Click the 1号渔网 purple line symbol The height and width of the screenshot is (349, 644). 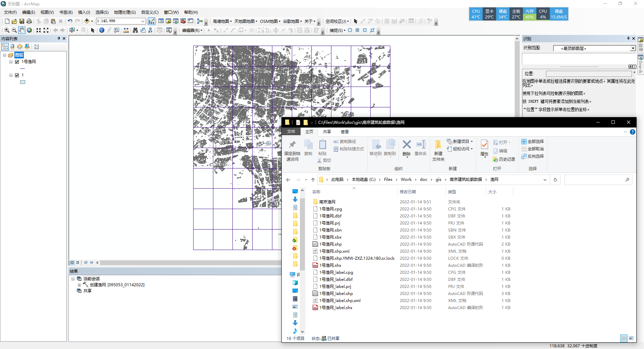pos(22,68)
